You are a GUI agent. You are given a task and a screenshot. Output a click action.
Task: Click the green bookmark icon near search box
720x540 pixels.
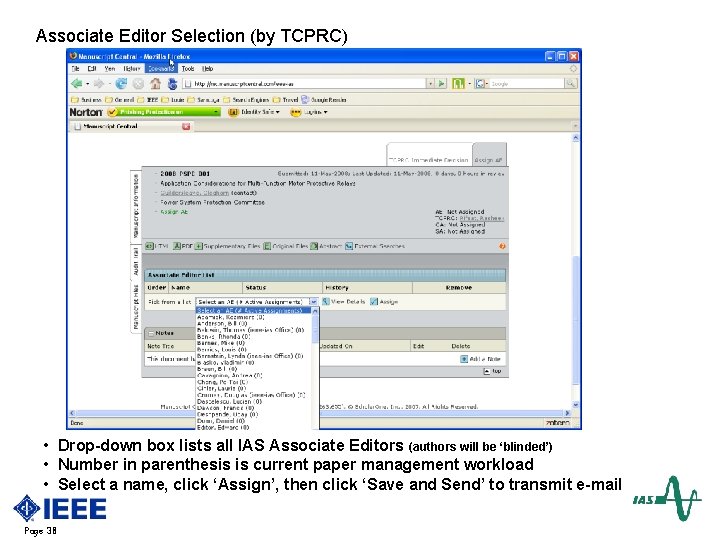(458, 84)
